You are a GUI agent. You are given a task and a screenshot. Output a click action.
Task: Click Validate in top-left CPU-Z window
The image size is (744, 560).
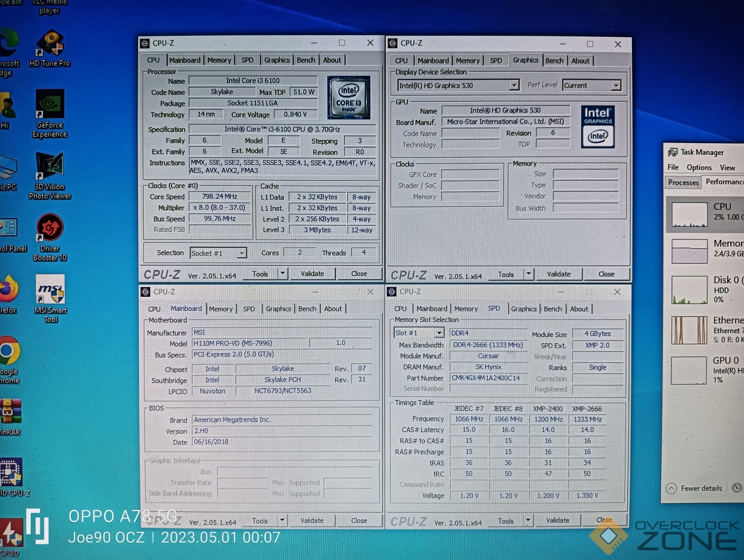click(312, 273)
